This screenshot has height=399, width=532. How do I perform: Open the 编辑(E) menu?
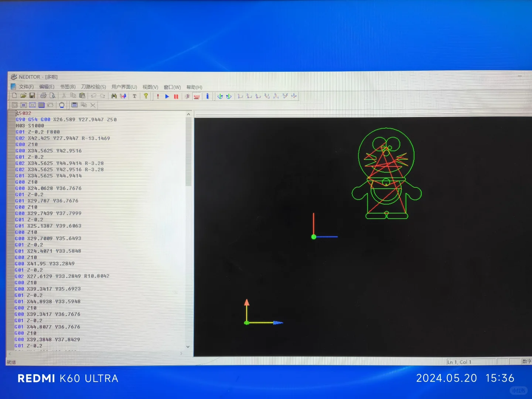pyautogui.click(x=47, y=87)
